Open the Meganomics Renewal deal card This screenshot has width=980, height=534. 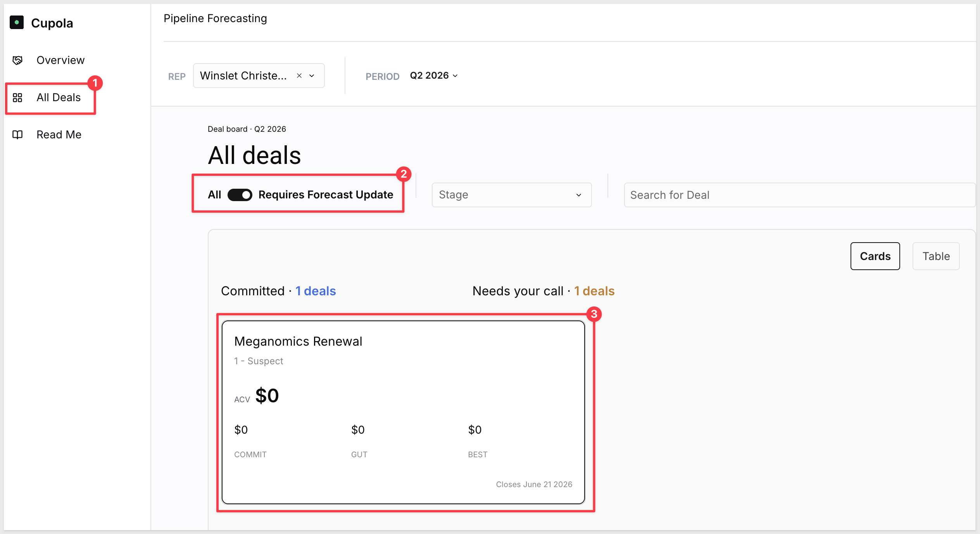pos(403,412)
